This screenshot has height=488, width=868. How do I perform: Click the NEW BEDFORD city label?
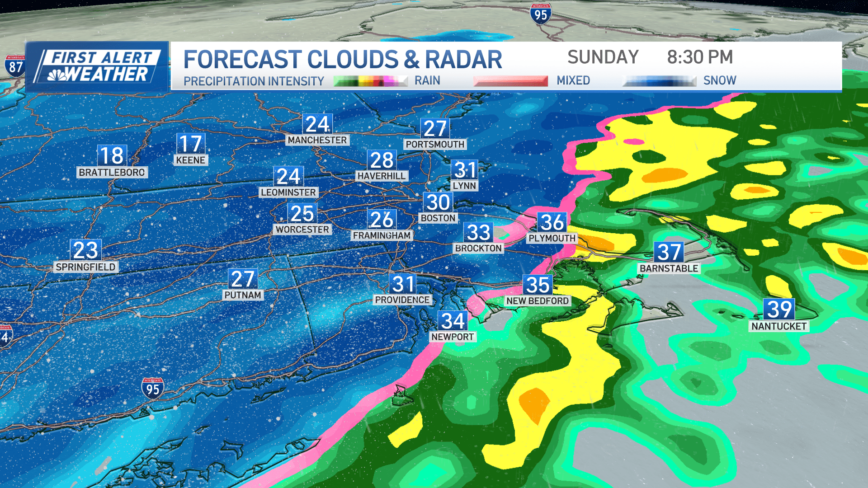pos(538,301)
